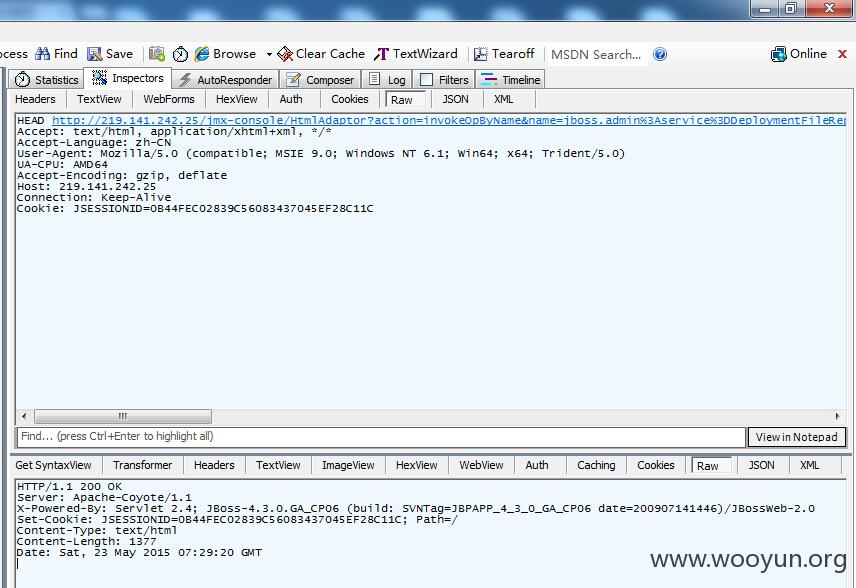Close the toolbar with the red X

pos(842,54)
